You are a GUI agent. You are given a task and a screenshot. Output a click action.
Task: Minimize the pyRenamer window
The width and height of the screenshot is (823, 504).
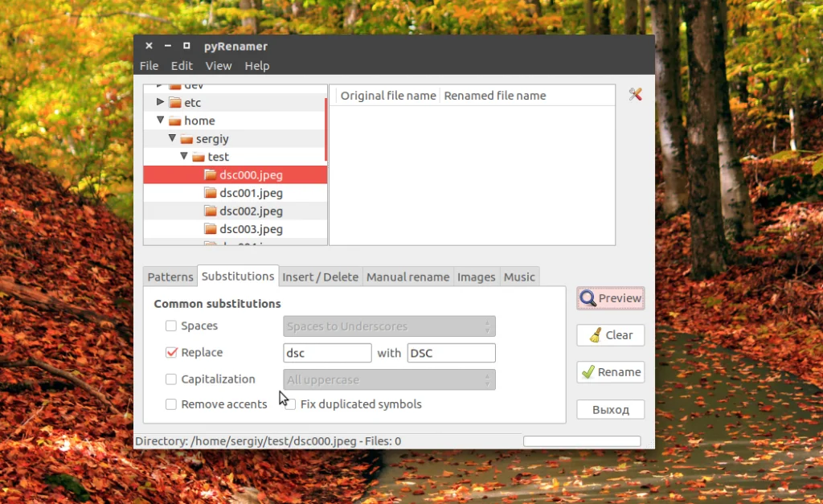[167, 46]
